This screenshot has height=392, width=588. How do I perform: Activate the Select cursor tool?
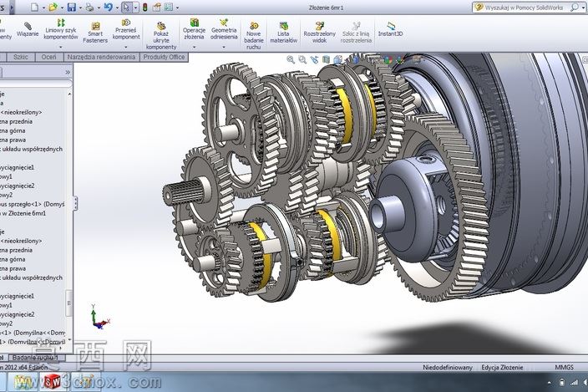(126, 8)
